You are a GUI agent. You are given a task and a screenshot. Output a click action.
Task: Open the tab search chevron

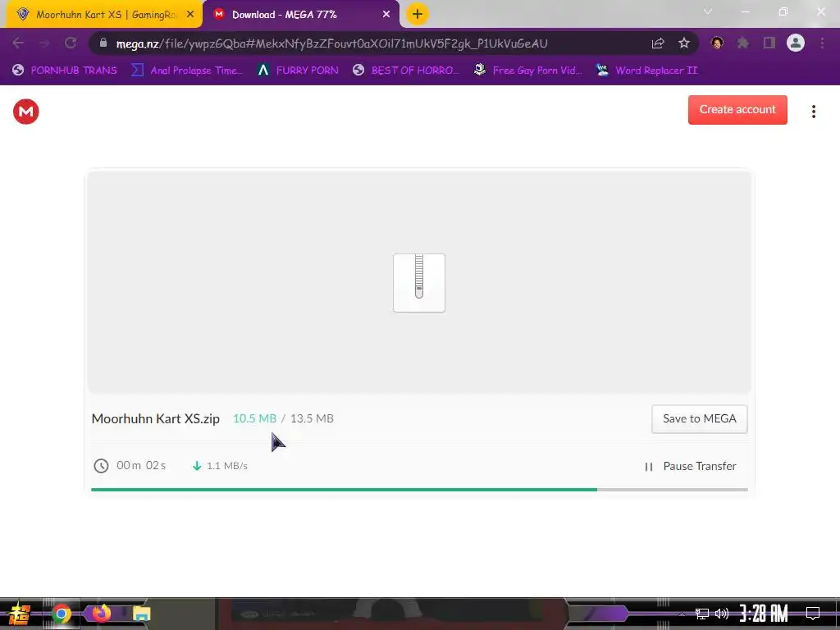point(708,11)
